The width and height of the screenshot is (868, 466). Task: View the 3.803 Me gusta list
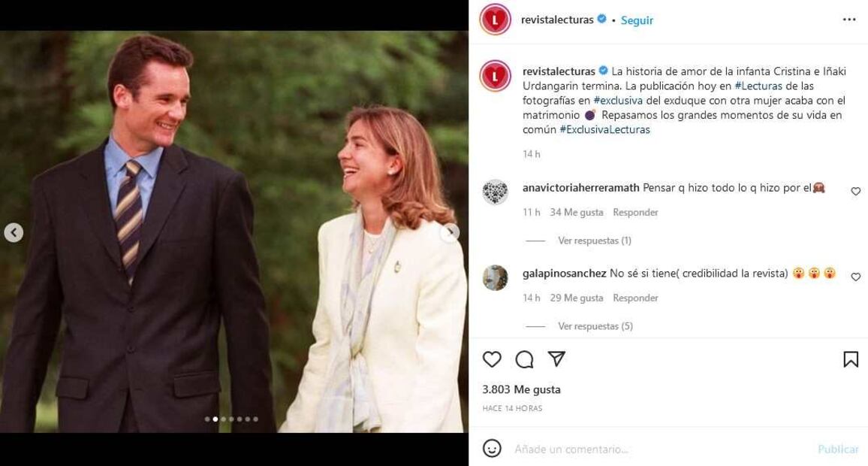coord(521,389)
